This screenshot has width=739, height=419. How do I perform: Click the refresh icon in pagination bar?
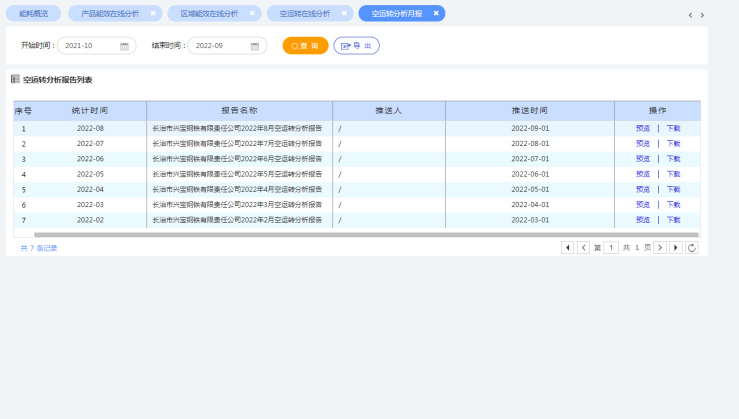[691, 247]
